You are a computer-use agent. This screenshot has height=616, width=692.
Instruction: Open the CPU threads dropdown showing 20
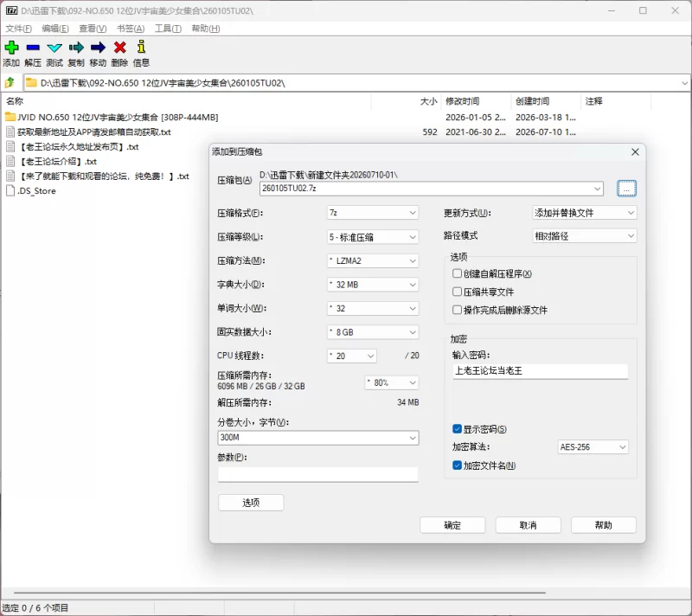click(352, 356)
